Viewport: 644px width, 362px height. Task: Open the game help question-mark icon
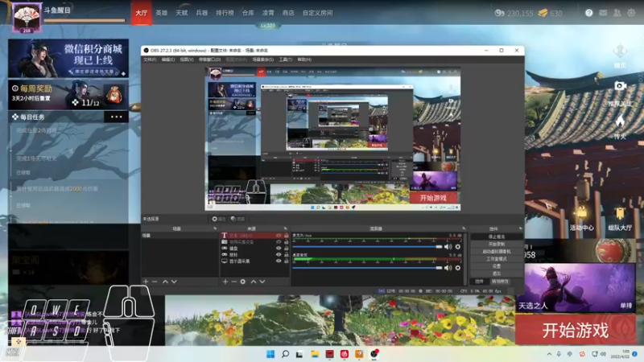[588, 13]
